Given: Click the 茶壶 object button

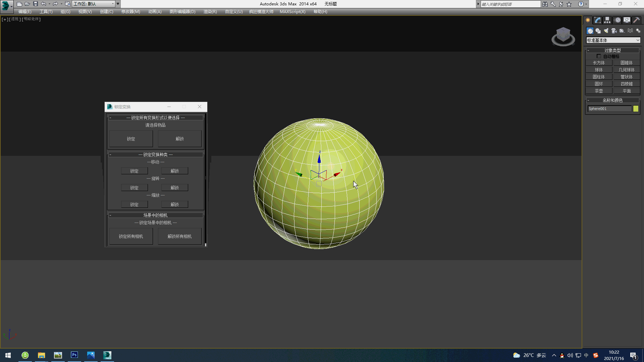Looking at the screenshot, I should point(599,91).
